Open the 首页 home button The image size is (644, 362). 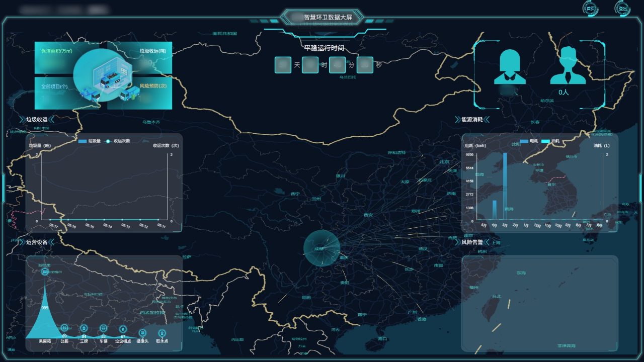pos(591,9)
